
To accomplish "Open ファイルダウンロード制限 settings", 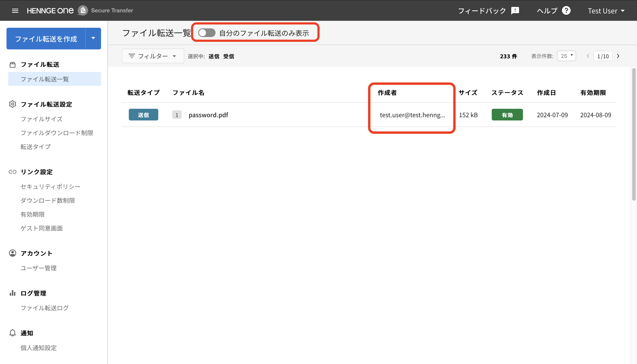I will (57, 133).
